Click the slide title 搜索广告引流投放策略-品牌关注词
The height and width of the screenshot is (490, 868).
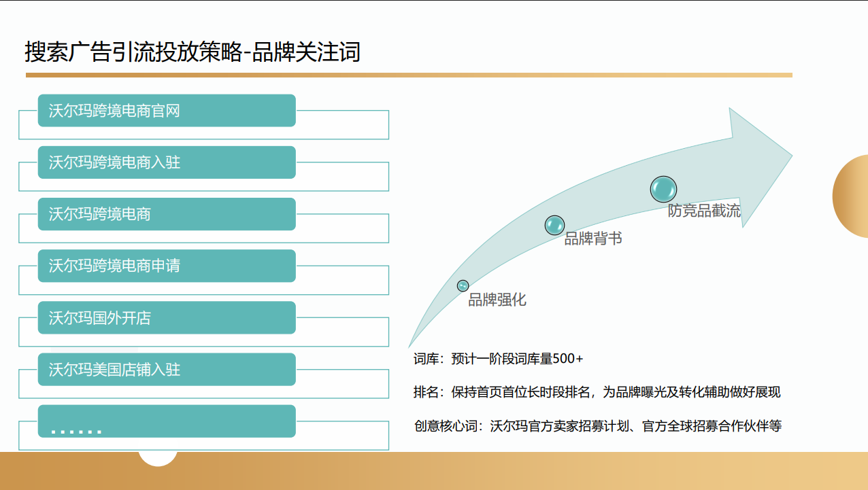[193, 52]
